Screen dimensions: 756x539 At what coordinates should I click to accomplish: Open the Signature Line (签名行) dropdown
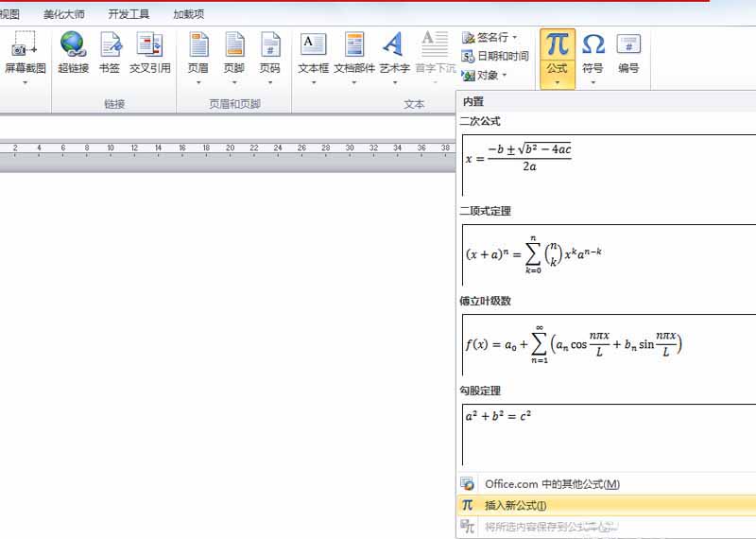[x=515, y=38]
